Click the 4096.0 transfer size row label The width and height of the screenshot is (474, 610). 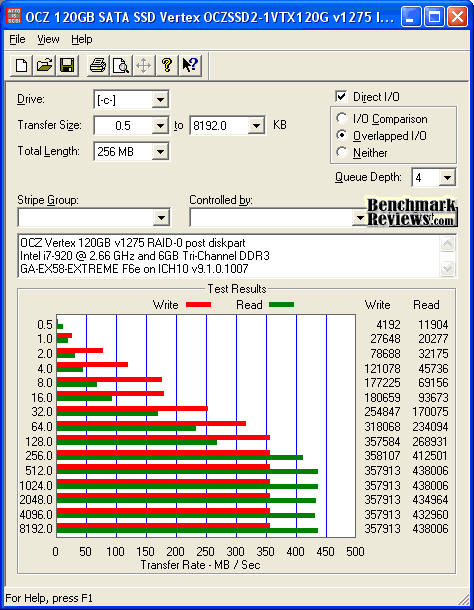click(x=36, y=515)
